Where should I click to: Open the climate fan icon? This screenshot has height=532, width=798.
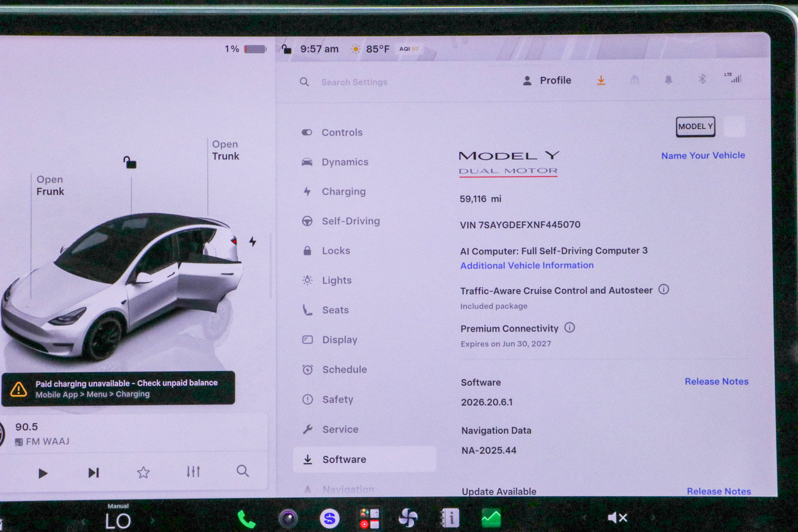click(408, 518)
